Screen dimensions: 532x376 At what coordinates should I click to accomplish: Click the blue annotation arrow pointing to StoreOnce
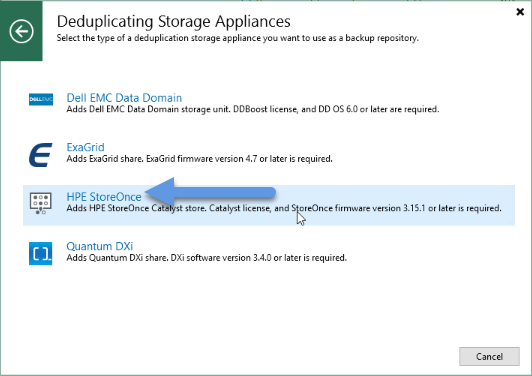click(210, 192)
